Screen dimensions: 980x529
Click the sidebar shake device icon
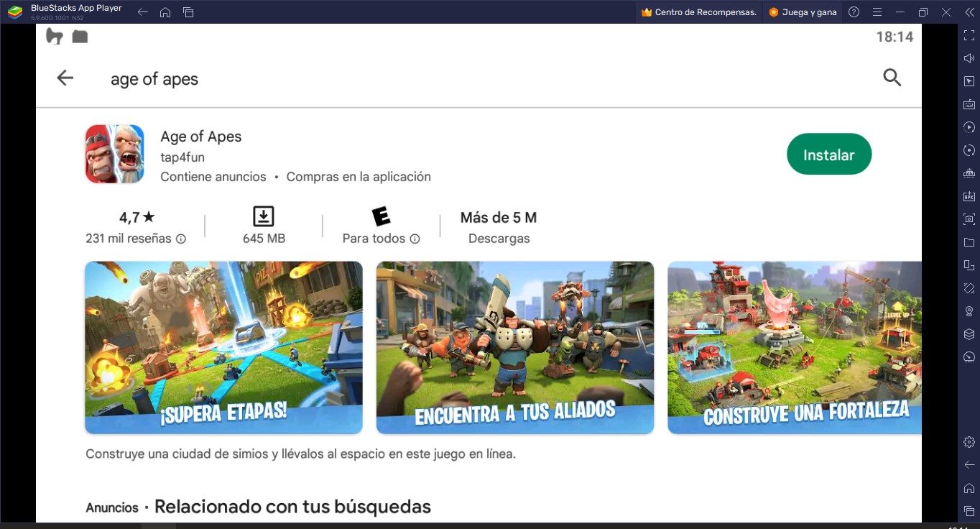[969, 288]
